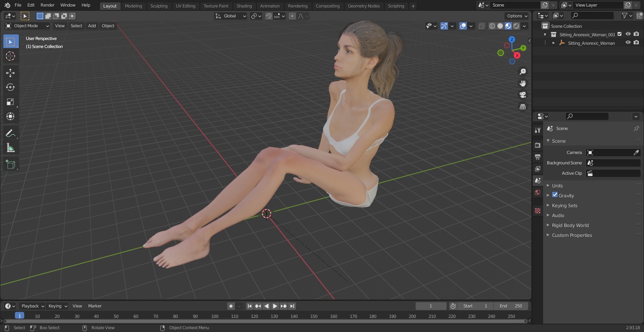Switch to wireframe shading
Screen dimensions: 644x332
click(492, 26)
